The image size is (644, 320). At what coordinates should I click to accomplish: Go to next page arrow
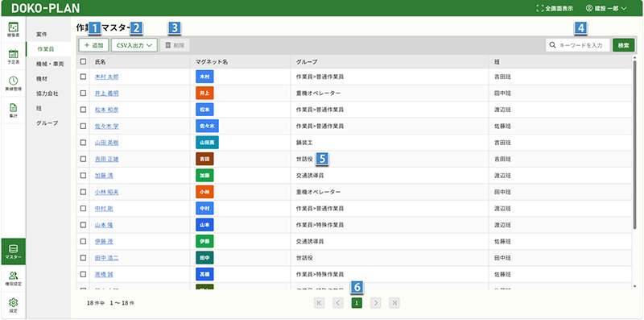point(375,303)
